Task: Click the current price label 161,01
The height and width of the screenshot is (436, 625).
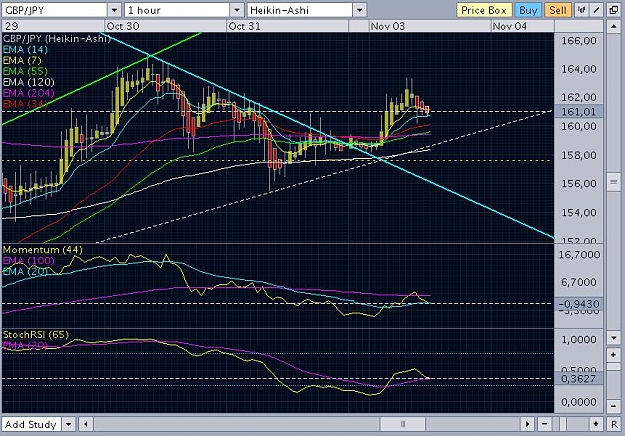Action: coord(578,112)
